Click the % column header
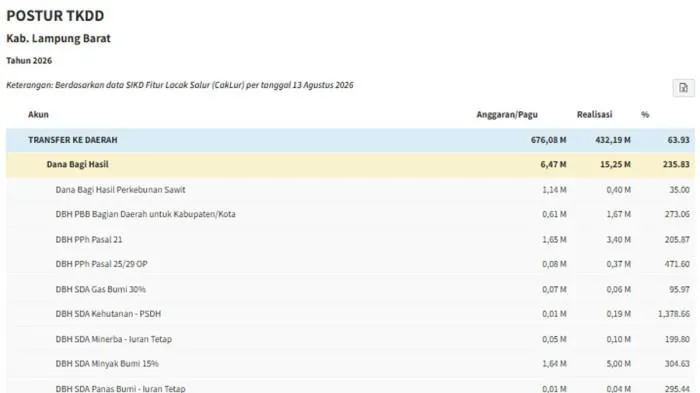The width and height of the screenshot is (700, 393). click(645, 115)
